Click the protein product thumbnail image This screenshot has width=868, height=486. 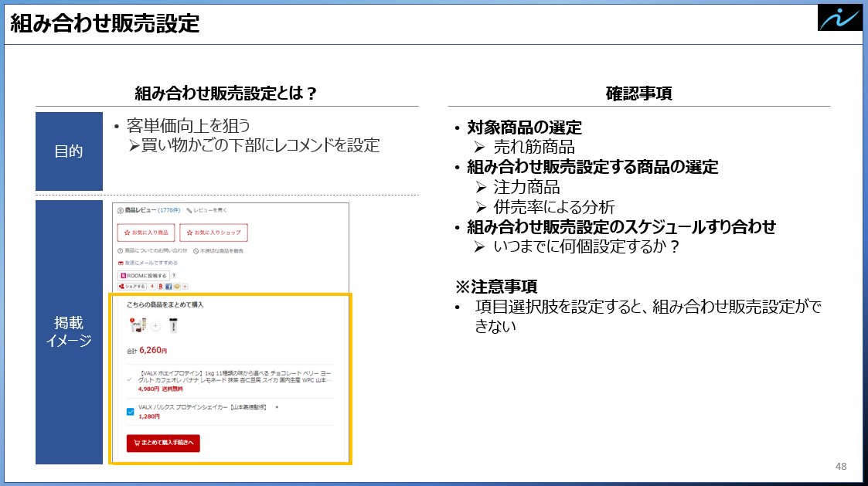(138, 325)
